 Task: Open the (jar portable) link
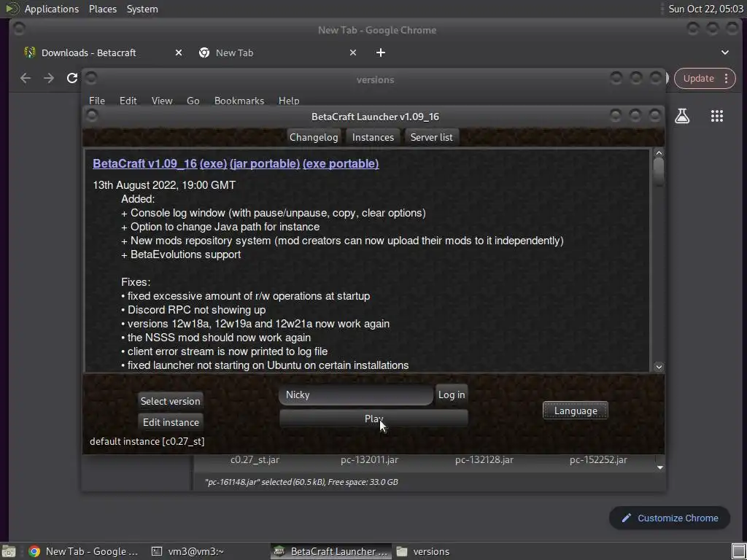264,163
